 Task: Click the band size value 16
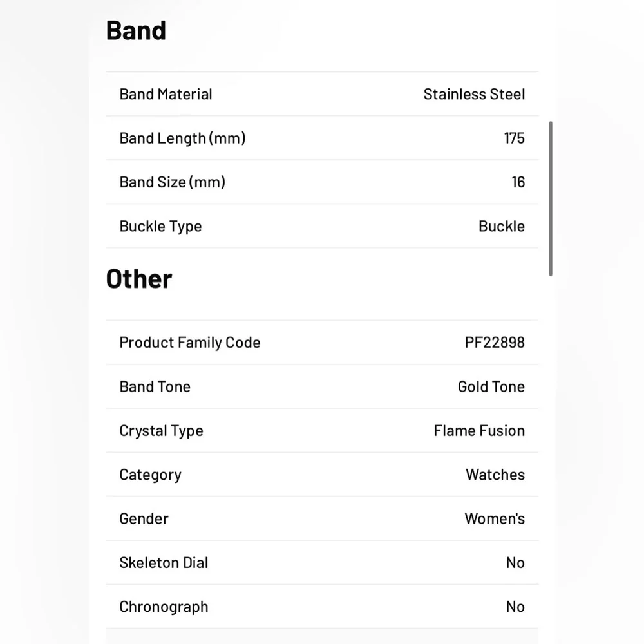518,182
